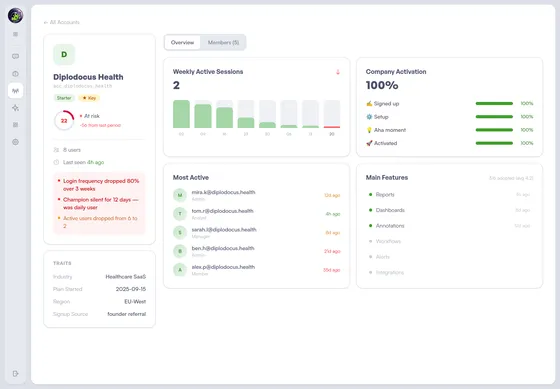Open the sparkle AI sidebar icon

(x=15, y=108)
